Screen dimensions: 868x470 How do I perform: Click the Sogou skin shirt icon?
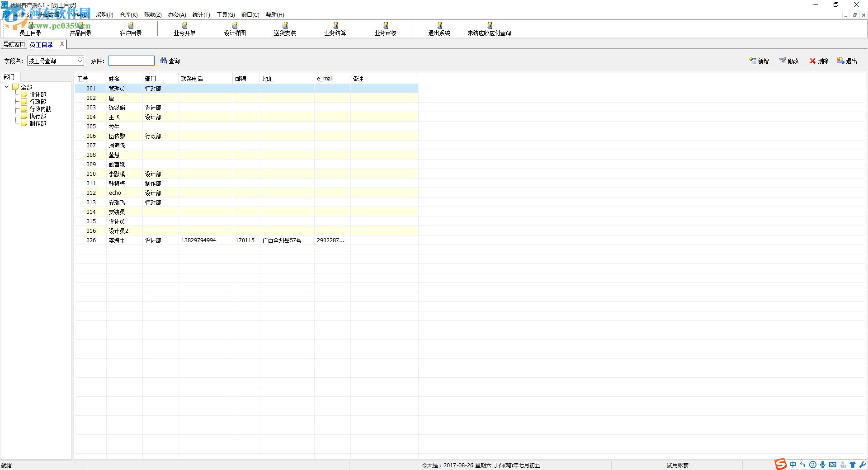[x=853, y=465]
